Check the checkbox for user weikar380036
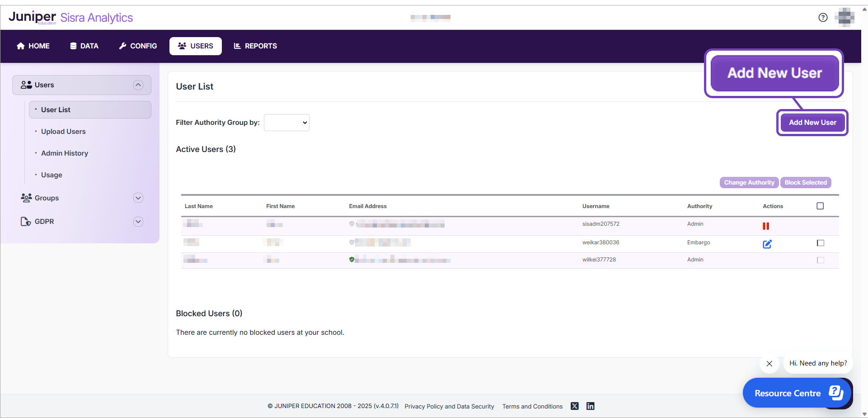This screenshot has width=868, height=418. 820,243
